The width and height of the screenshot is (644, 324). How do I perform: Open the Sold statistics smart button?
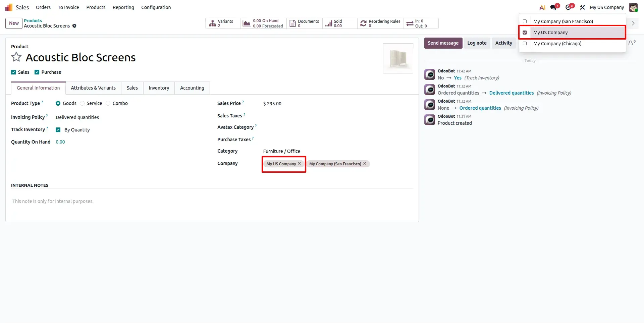click(x=339, y=23)
